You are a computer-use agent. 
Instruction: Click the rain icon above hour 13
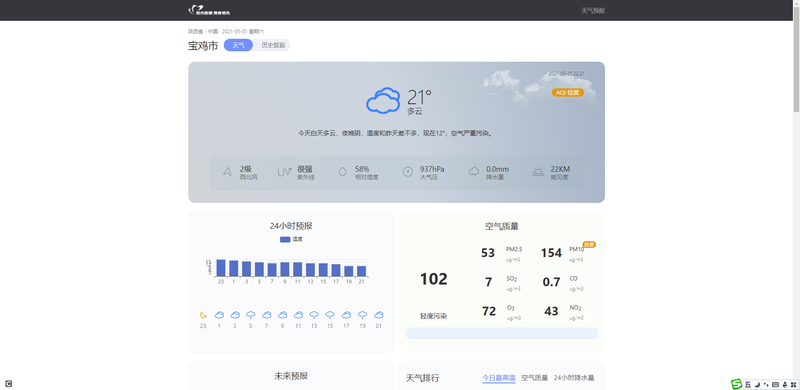314,315
